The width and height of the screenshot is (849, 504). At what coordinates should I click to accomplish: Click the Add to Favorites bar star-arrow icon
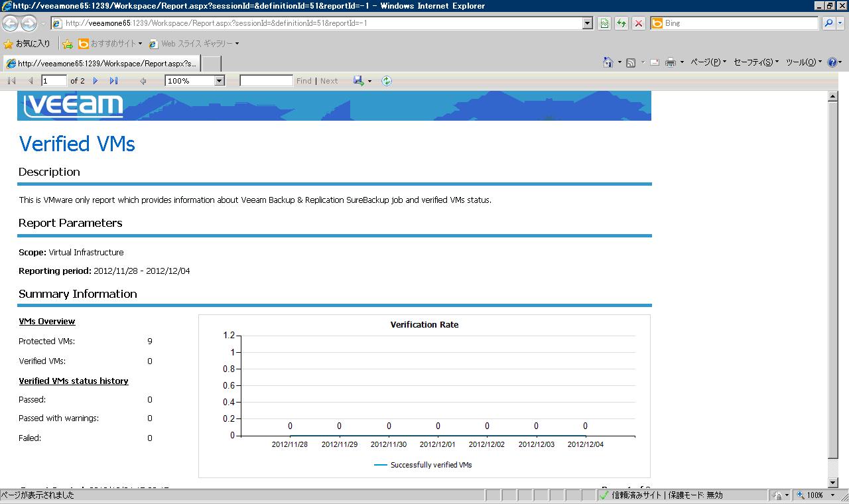pyautogui.click(x=68, y=44)
